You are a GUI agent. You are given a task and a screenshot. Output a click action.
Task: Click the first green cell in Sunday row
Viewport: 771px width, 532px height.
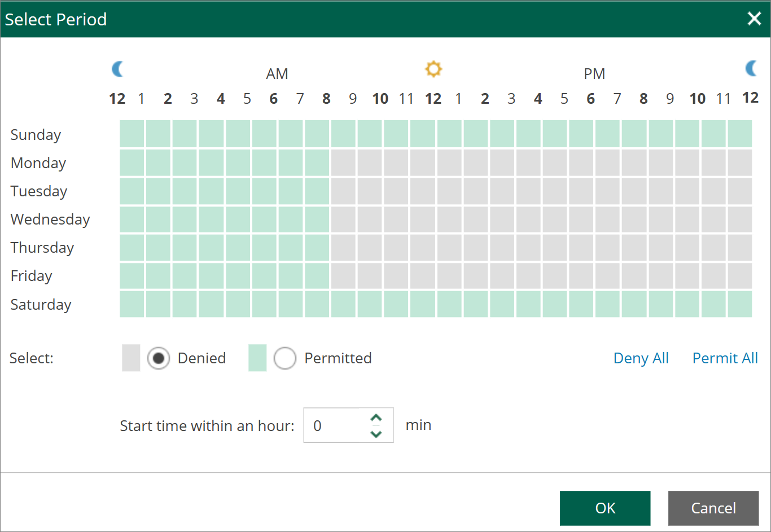pyautogui.click(x=132, y=134)
